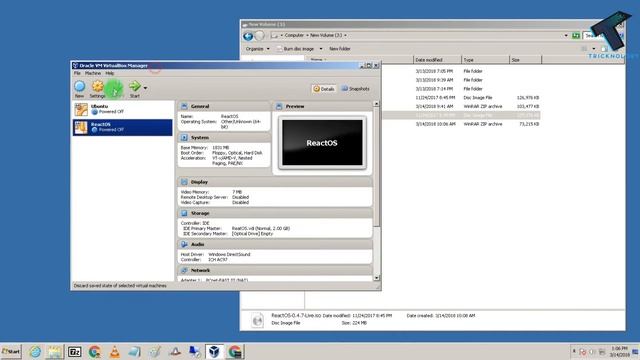The width and height of the screenshot is (640, 360).
Task: Click the Audio section icon
Action: point(184,244)
